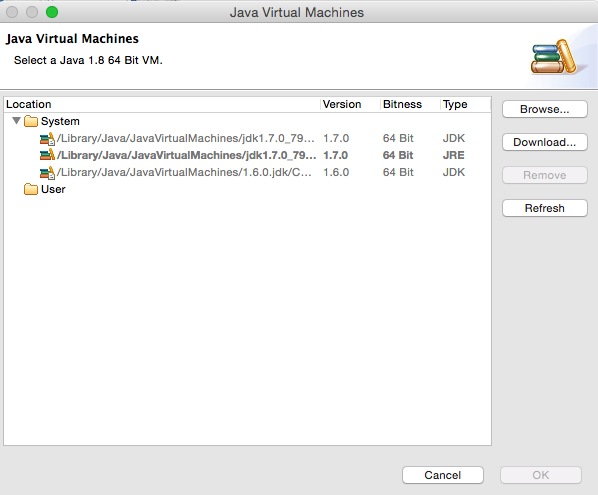This screenshot has width=598, height=495.
Task: Cancel the Java Virtual Machines dialog
Action: click(443, 475)
